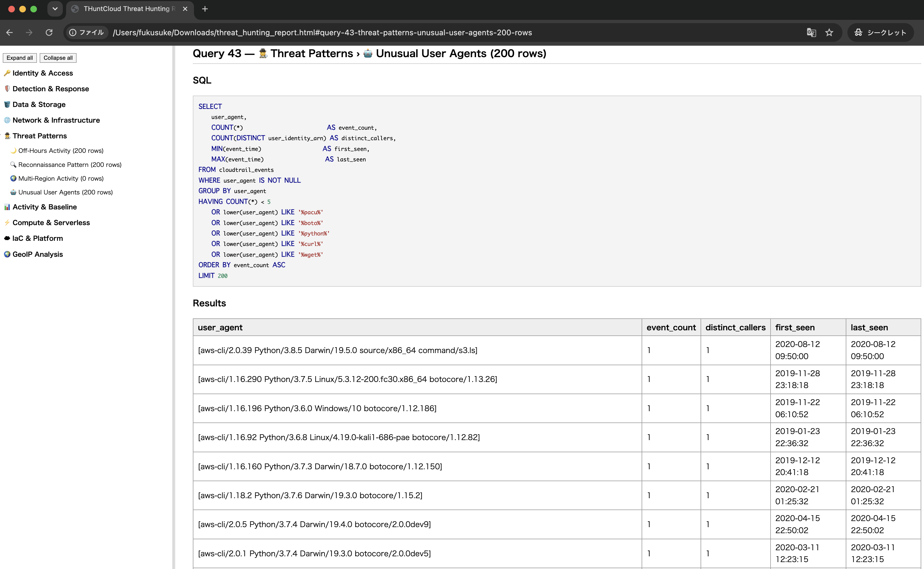Click the aws-cli/2.0.1 botocore/2.0.0dev5 user agent cell
This screenshot has height=569, width=924.
(x=417, y=554)
